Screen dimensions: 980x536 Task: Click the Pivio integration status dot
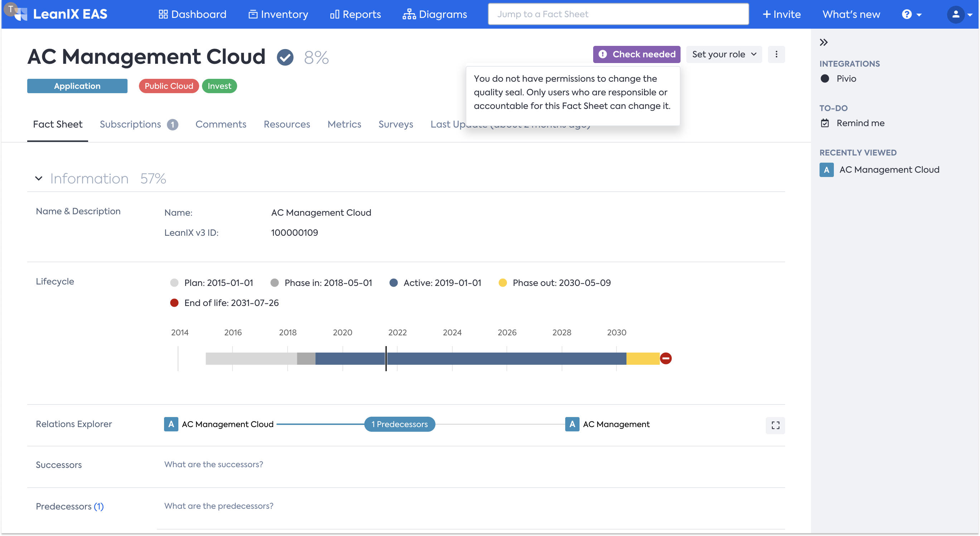(x=825, y=79)
